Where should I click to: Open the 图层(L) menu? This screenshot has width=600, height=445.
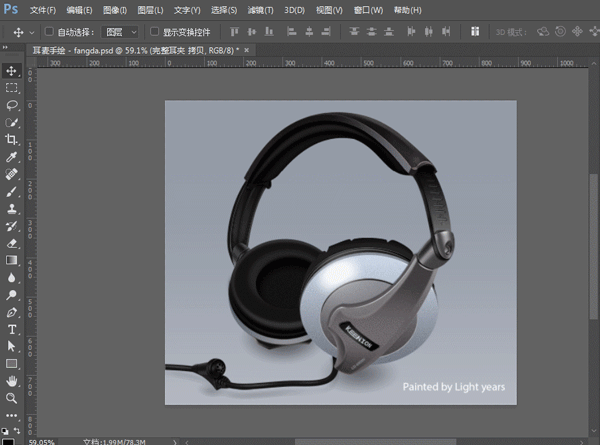coord(150,10)
